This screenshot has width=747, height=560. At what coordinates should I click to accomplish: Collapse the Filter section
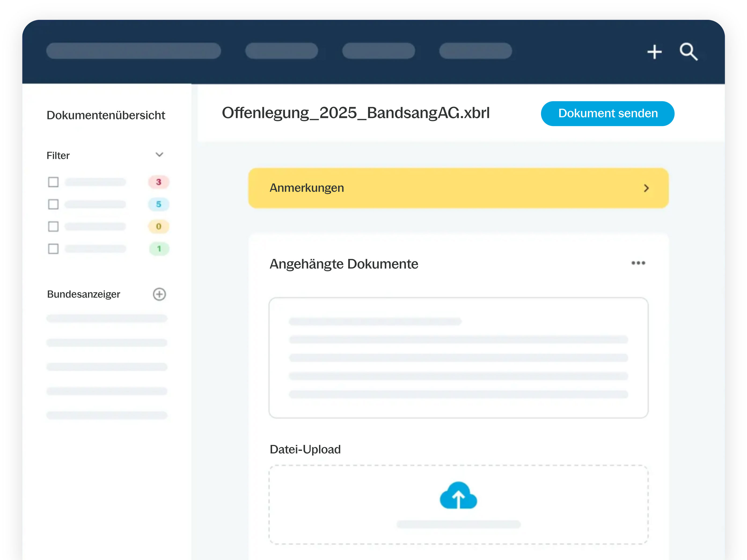159,154
